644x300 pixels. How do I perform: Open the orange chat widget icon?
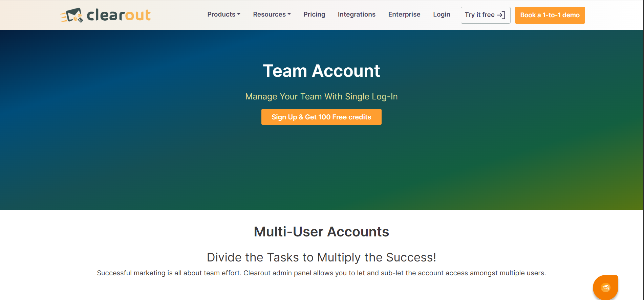(x=605, y=287)
